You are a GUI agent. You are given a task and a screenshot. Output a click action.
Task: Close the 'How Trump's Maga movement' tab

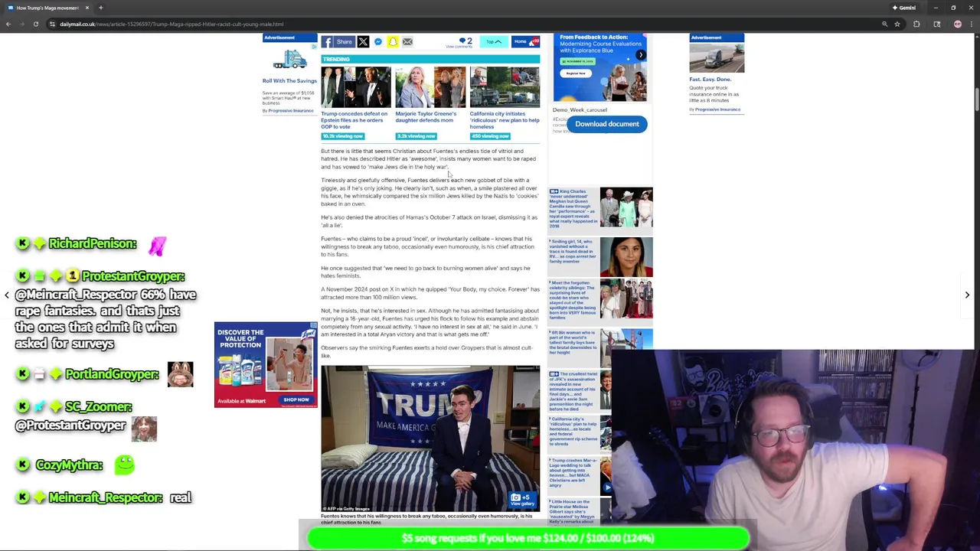pyautogui.click(x=87, y=8)
